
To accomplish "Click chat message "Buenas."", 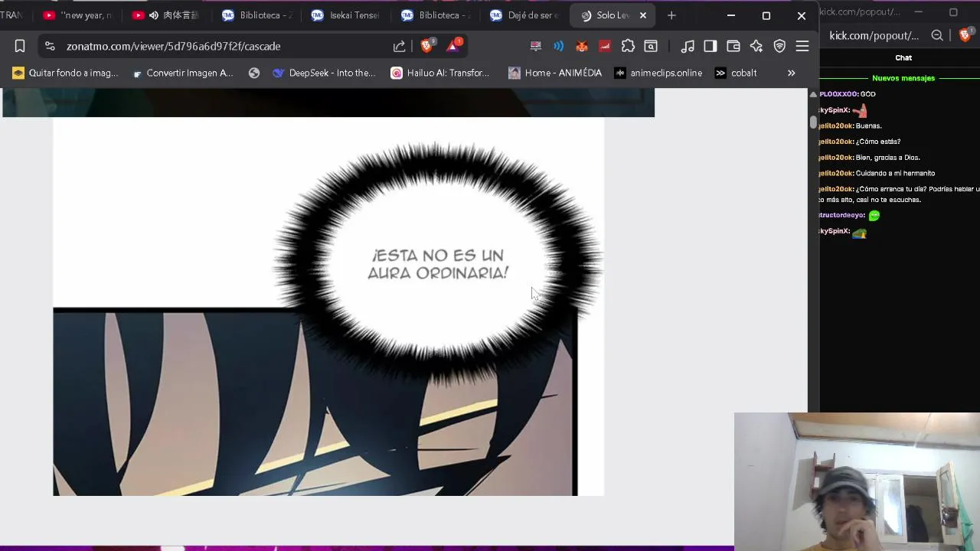I will (869, 126).
